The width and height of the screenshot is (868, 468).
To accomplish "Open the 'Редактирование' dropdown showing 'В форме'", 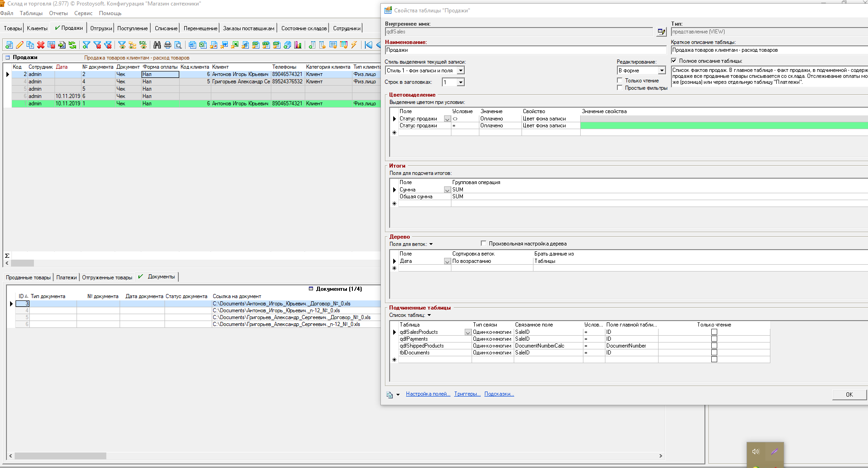I will 662,71.
